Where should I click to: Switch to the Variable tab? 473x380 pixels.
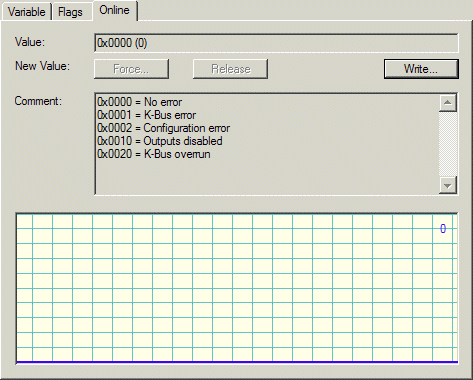(26, 12)
